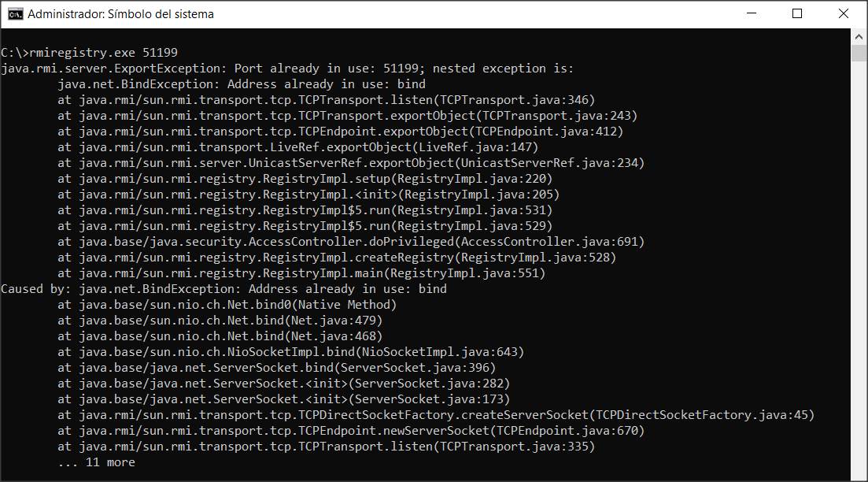Click the NioSocketImpl.bind stack line
Screen dimensions: 868x482
pos(290,352)
